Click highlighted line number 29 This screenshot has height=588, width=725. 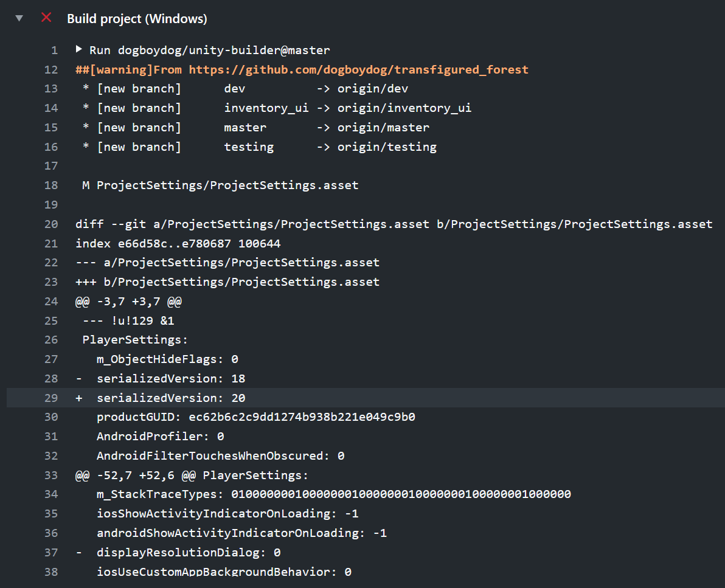tap(51, 398)
